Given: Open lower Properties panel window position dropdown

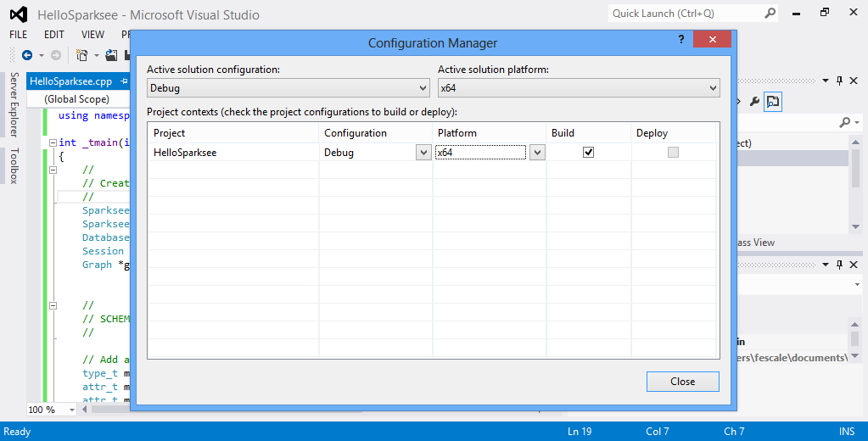Looking at the screenshot, I should coord(826,265).
